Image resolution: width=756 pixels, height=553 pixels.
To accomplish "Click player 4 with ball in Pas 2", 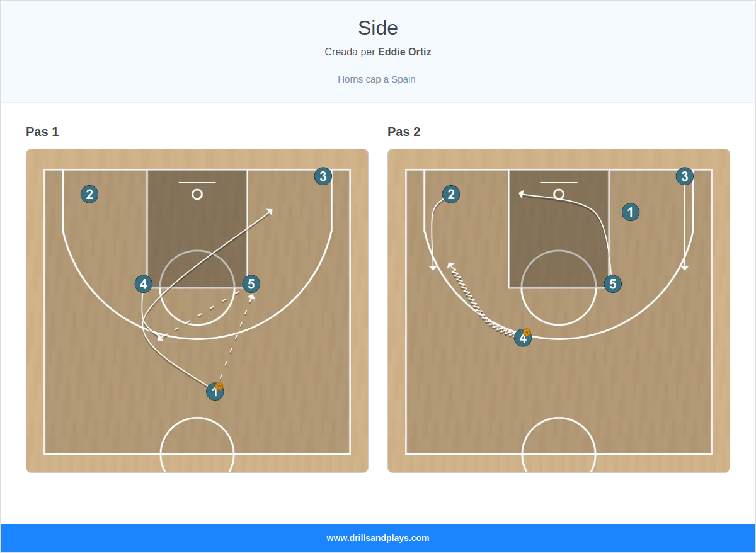I will pyautogui.click(x=522, y=338).
